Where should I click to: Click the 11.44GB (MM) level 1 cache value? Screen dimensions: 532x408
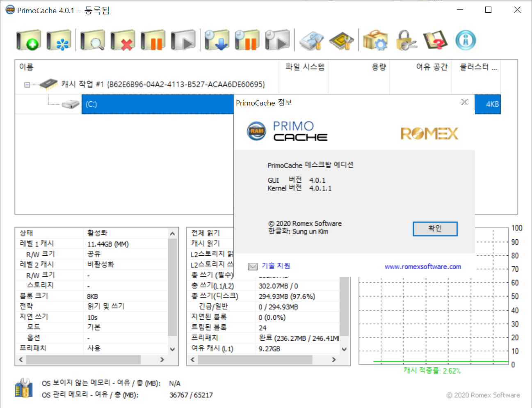click(108, 244)
